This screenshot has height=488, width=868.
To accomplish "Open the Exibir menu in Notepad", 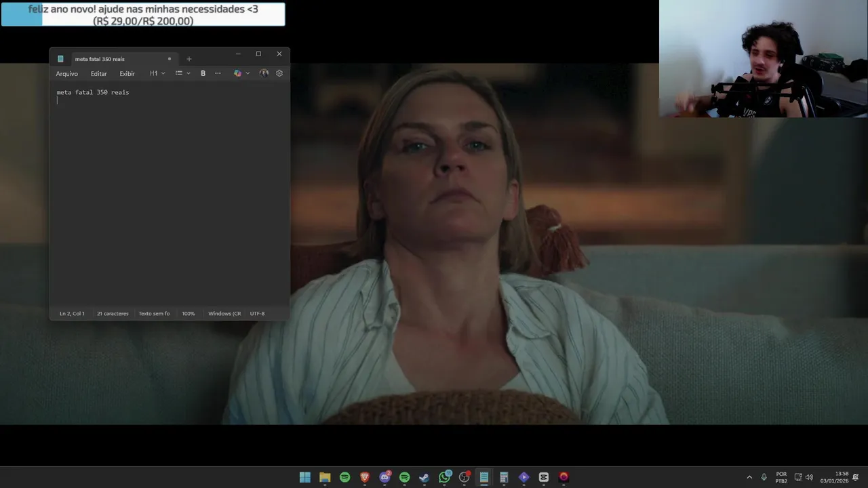I will (127, 73).
